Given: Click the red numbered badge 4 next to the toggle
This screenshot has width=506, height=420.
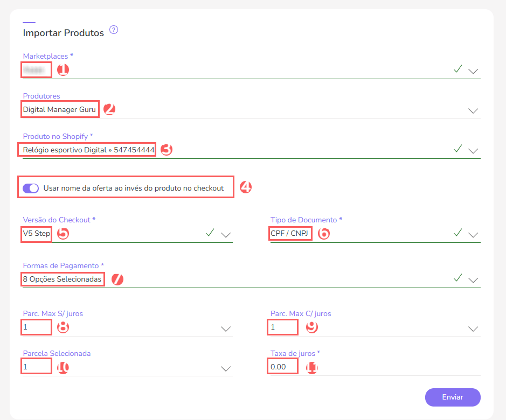Looking at the screenshot, I should pos(245,187).
